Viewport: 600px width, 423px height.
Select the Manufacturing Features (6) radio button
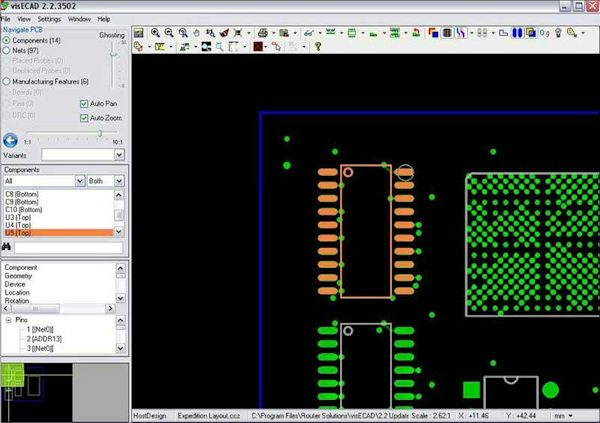(6, 82)
